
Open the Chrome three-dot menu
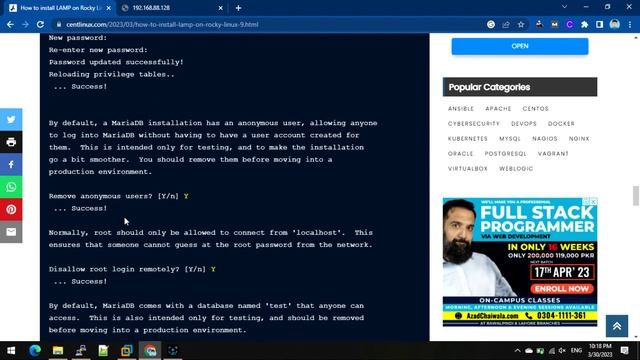tap(630, 24)
